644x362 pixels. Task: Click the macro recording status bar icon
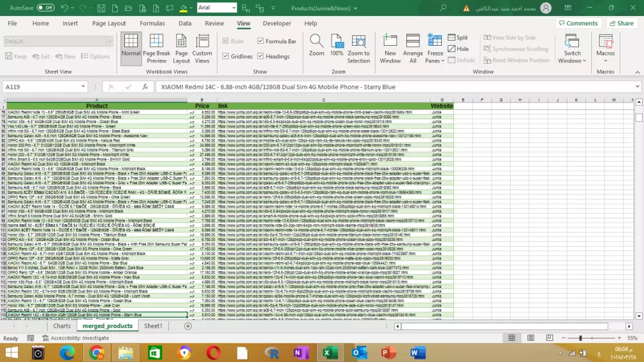(30, 338)
